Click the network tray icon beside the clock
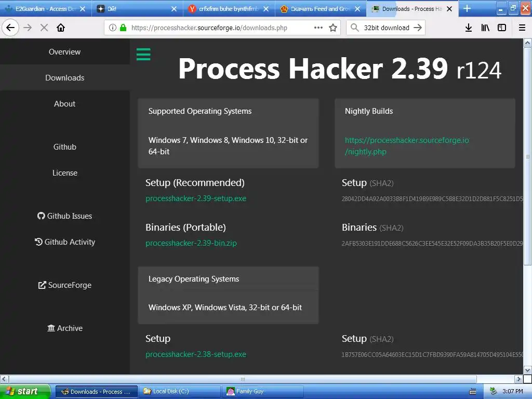Image resolution: width=532 pixels, height=399 pixels. pyautogui.click(x=494, y=391)
